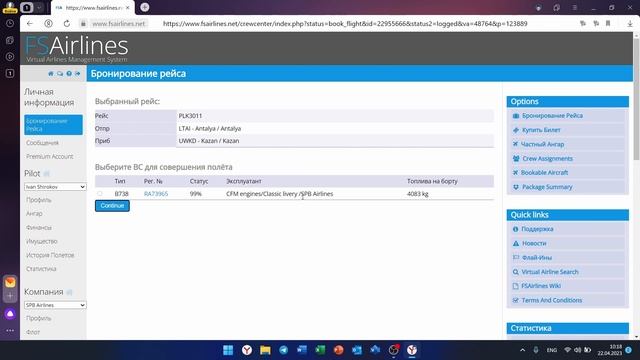Open pilot Профиль under the Pilot section

point(39,200)
